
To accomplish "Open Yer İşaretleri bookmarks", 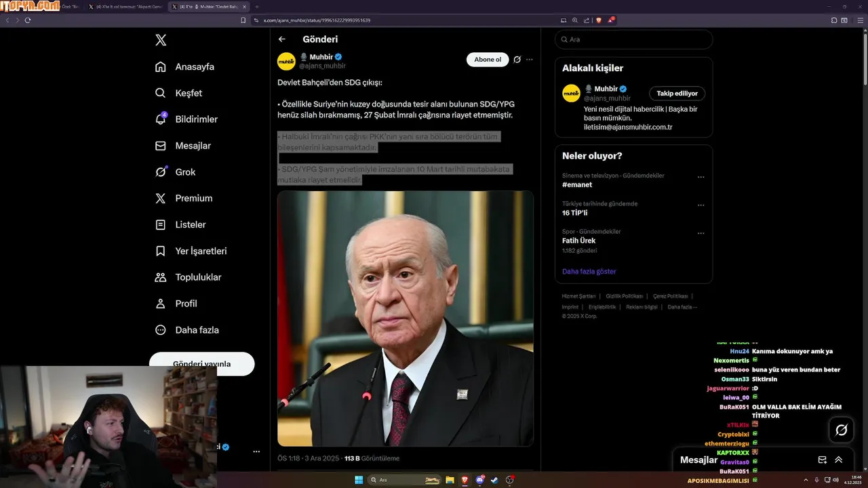I will pyautogui.click(x=191, y=251).
